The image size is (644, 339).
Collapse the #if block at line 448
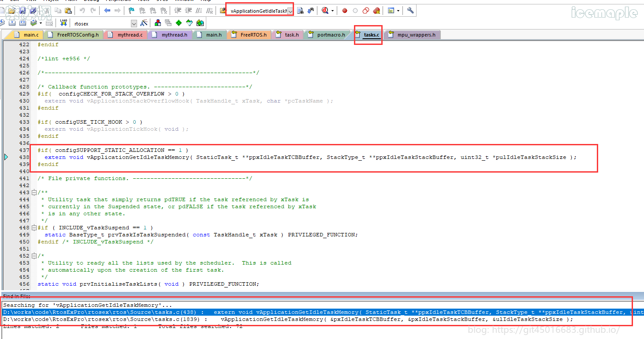pyautogui.click(x=34, y=228)
